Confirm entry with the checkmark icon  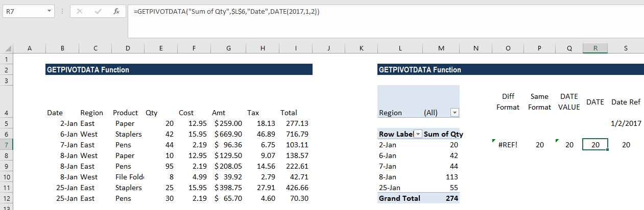click(98, 11)
